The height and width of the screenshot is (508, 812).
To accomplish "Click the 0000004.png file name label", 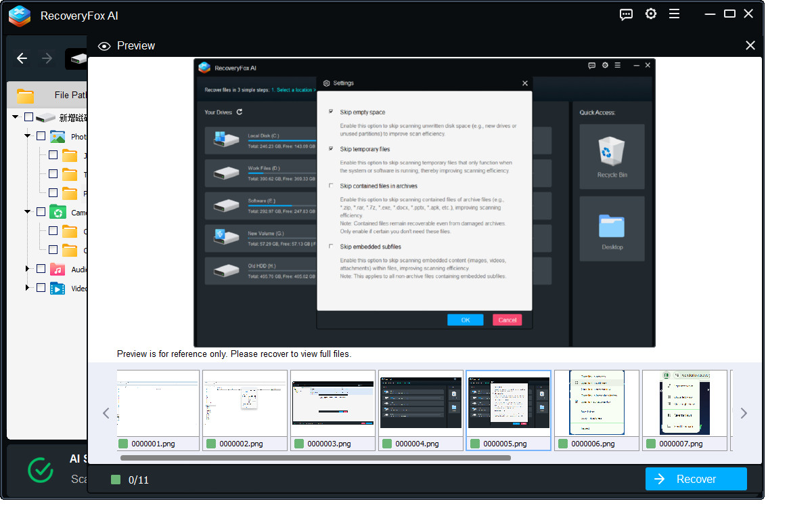I will [x=417, y=444].
